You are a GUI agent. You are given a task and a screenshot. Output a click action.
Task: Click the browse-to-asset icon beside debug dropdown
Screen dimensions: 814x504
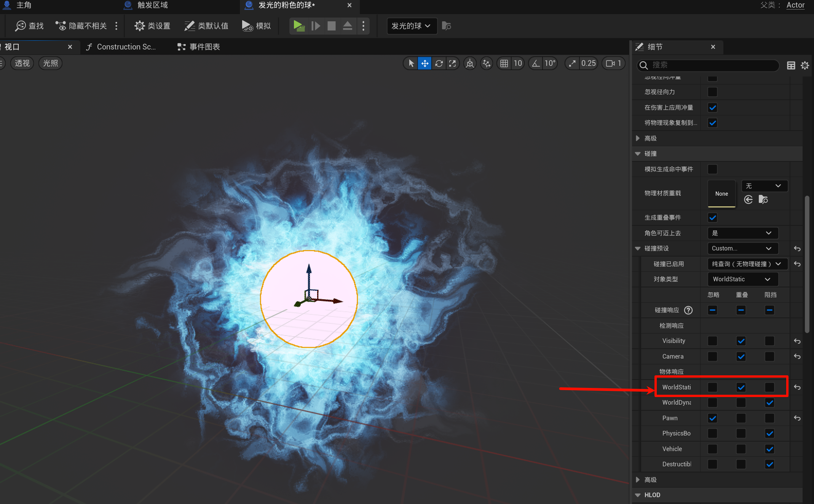coord(446,26)
